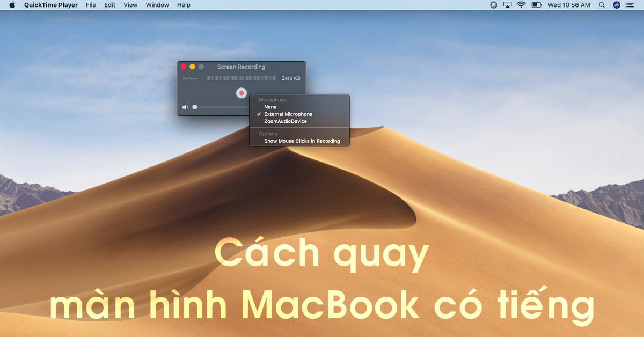Launch Siri from menu bar

click(617, 5)
